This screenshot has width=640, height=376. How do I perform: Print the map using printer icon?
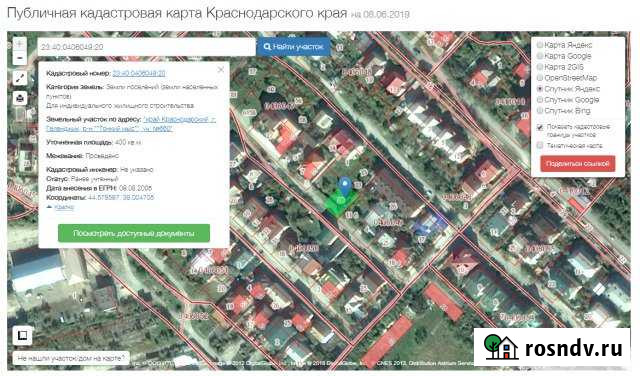20,98
